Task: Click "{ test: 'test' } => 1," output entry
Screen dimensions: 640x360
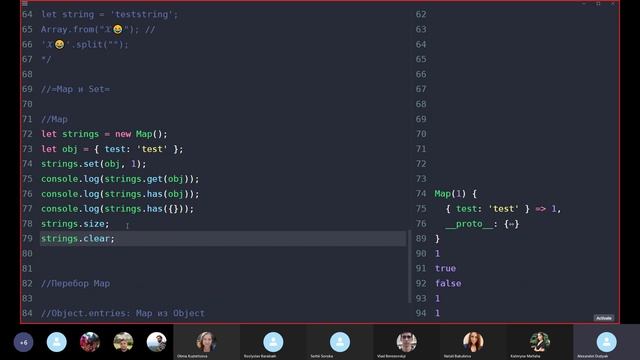Action: 503,209
